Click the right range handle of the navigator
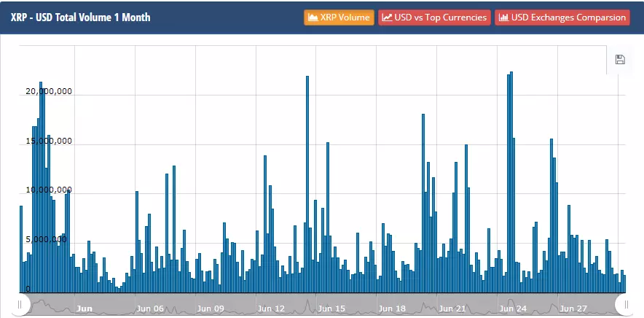The width and height of the screenshot is (644, 318). pyautogui.click(x=626, y=304)
